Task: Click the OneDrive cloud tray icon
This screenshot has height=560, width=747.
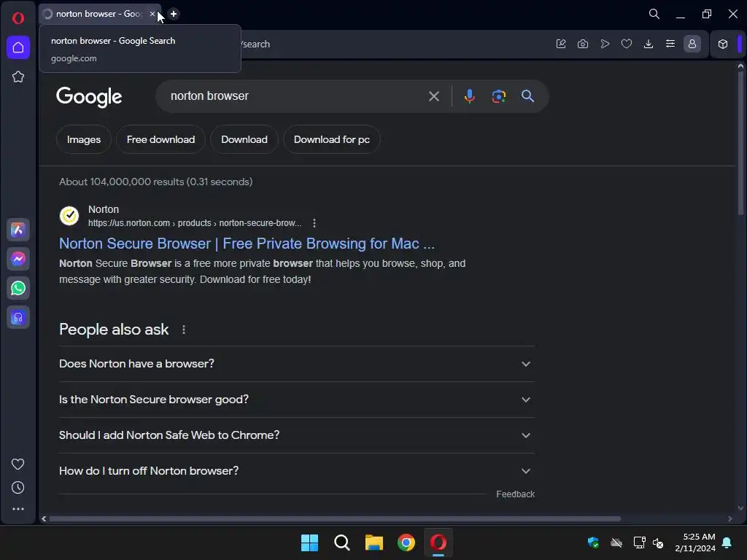Action: pos(616,542)
